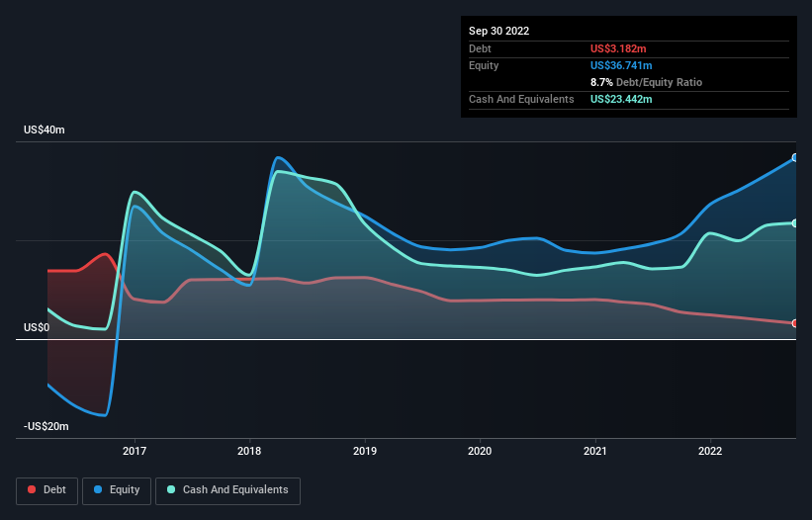The image size is (812, 520).
Task: Click the US$0 y-axis label
Action: click(37, 327)
